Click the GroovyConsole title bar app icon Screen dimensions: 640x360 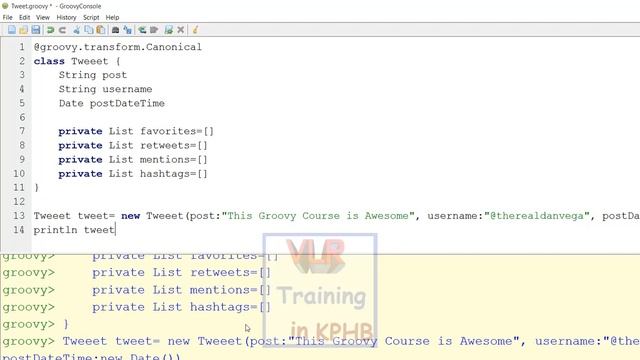point(5,6)
